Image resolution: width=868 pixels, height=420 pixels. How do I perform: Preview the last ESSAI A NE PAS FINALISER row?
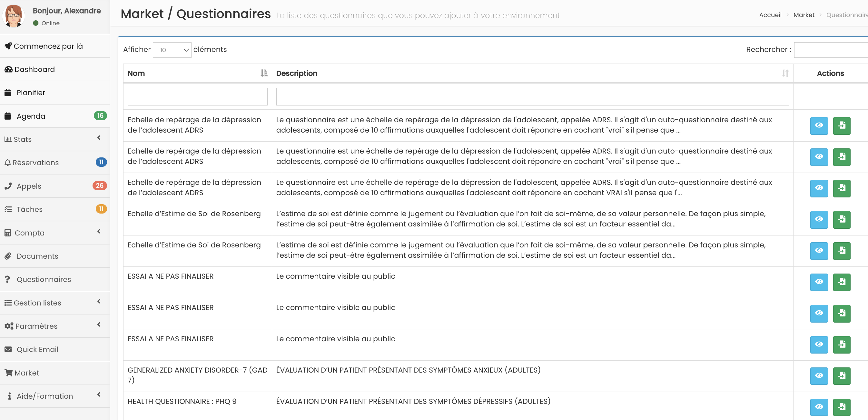pos(819,345)
